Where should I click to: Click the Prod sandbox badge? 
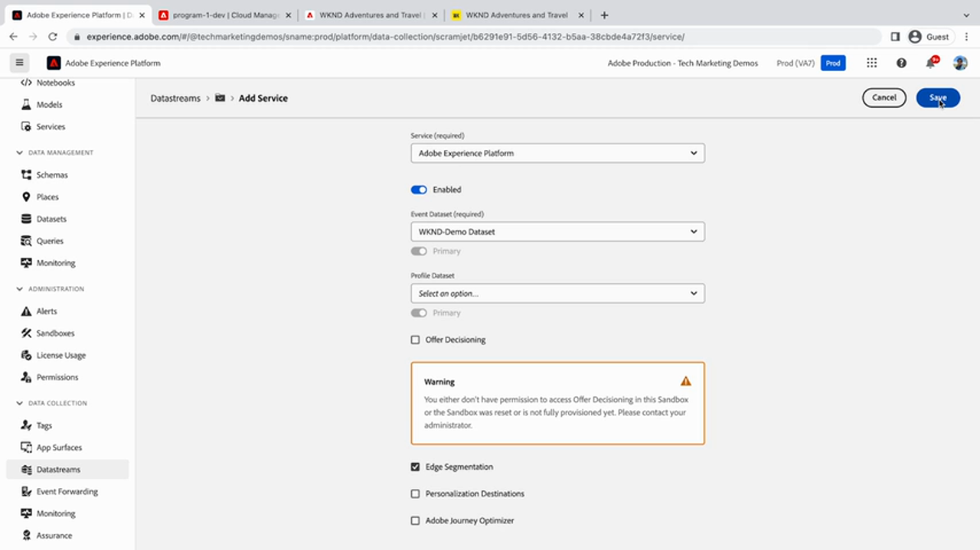[x=833, y=63]
